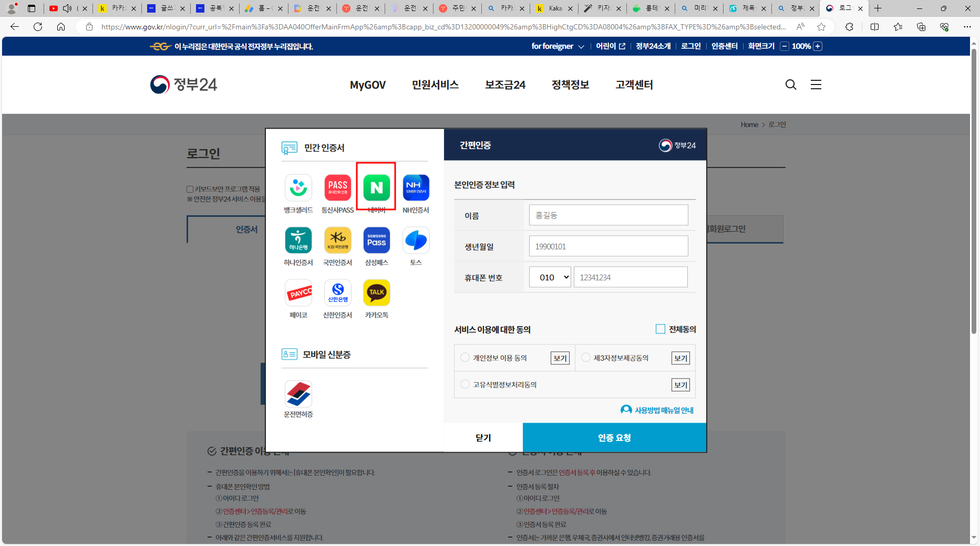
Task: Open the 정부24소개 link
Action: [x=653, y=46]
